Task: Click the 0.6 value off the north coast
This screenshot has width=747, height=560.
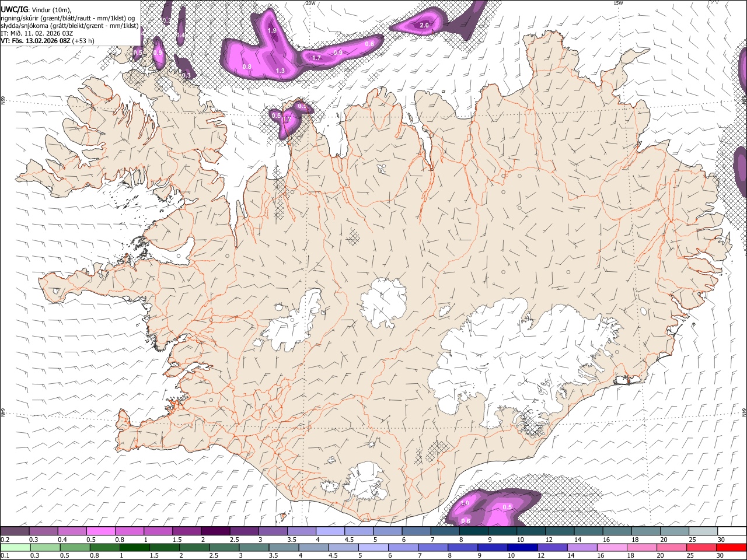Action: tap(369, 44)
